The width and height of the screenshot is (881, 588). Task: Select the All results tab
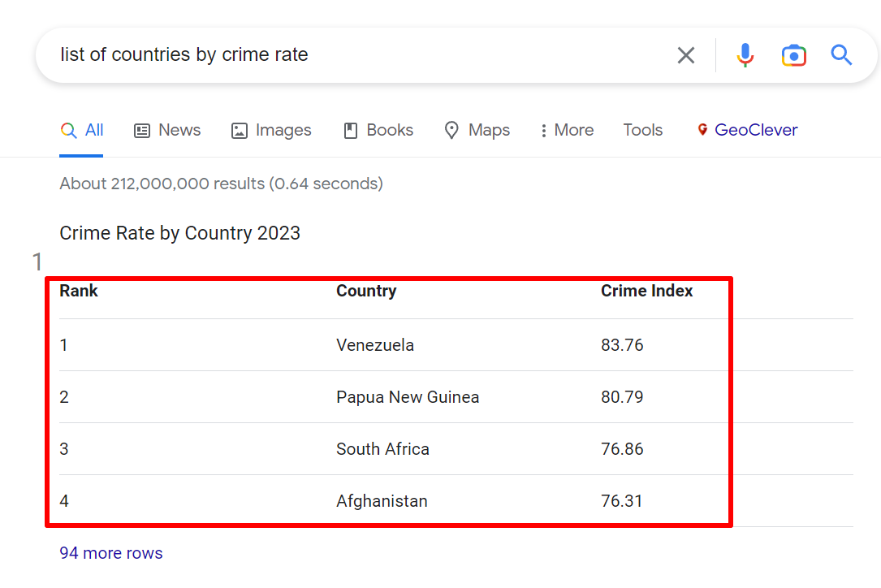83,130
